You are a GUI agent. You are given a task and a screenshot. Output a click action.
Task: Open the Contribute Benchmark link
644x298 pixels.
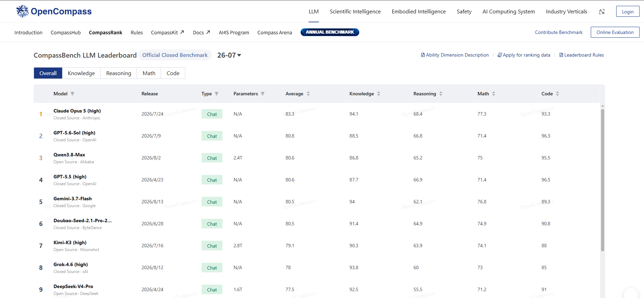click(559, 32)
